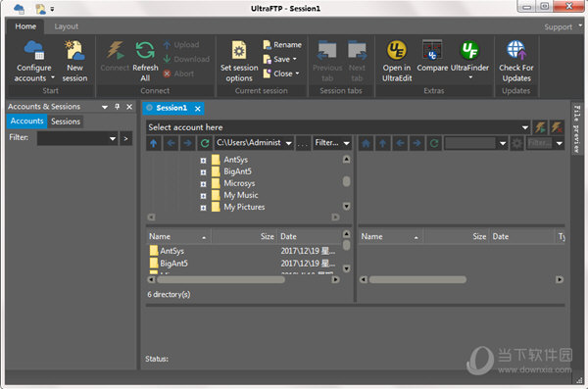Click the tree view vertical scrollbar thumb

(347, 181)
